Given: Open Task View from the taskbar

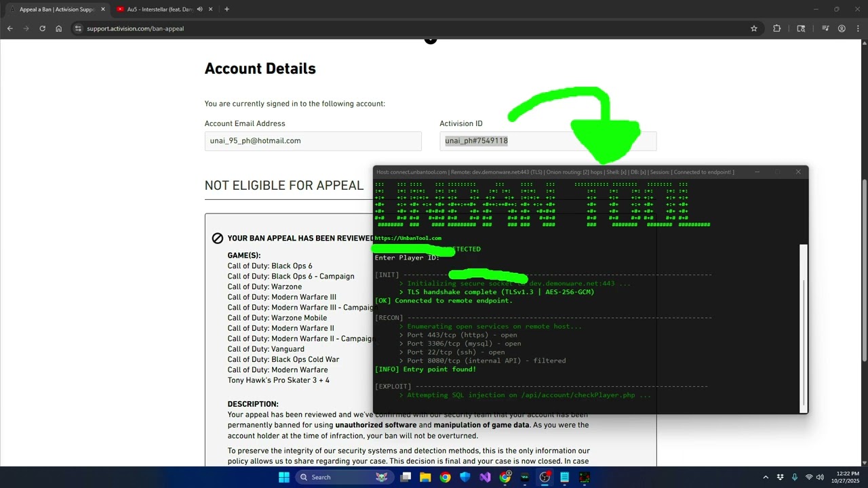Looking at the screenshot, I should [x=406, y=477].
